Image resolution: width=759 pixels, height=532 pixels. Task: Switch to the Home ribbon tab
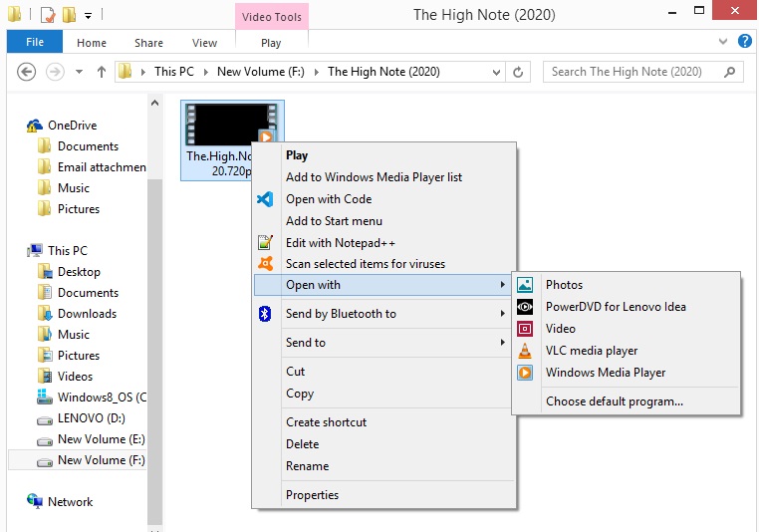pyautogui.click(x=92, y=43)
